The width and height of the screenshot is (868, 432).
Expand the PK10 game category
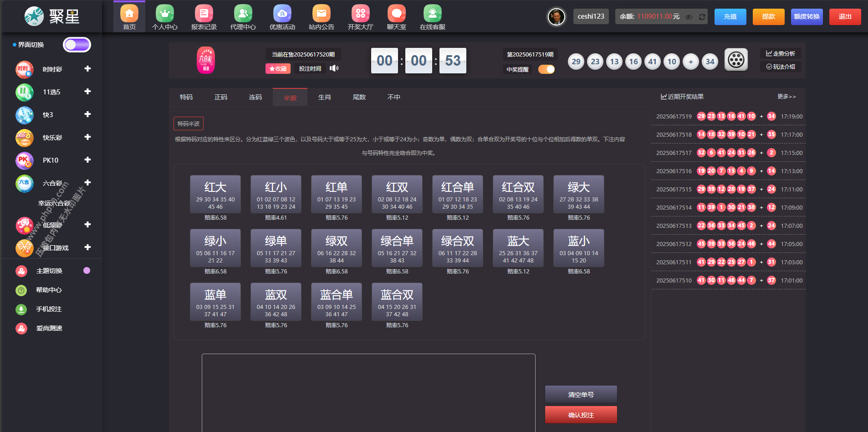(x=87, y=160)
